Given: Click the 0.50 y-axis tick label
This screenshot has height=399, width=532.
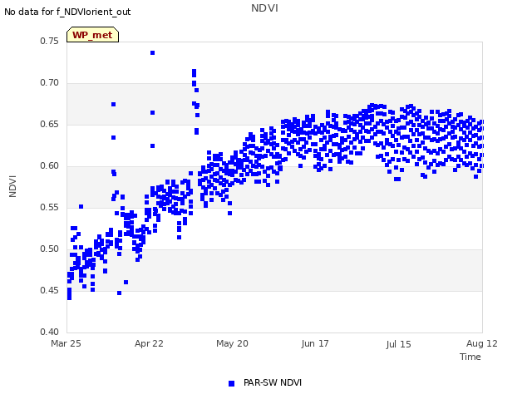Looking at the screenshot, I should point(49,249).
